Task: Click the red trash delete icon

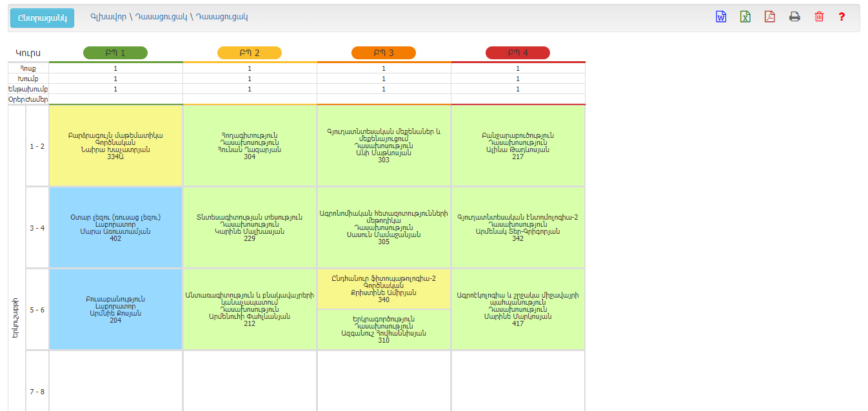Action: 819,17
